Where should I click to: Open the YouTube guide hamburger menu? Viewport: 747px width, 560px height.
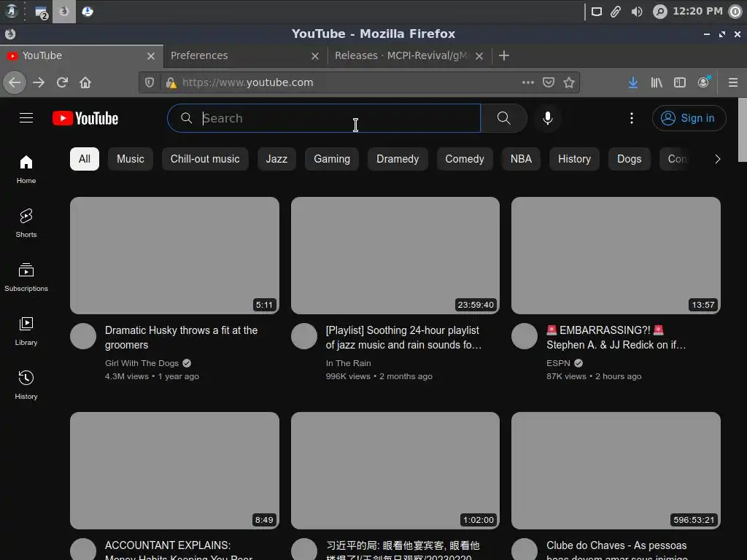[26, 117]
